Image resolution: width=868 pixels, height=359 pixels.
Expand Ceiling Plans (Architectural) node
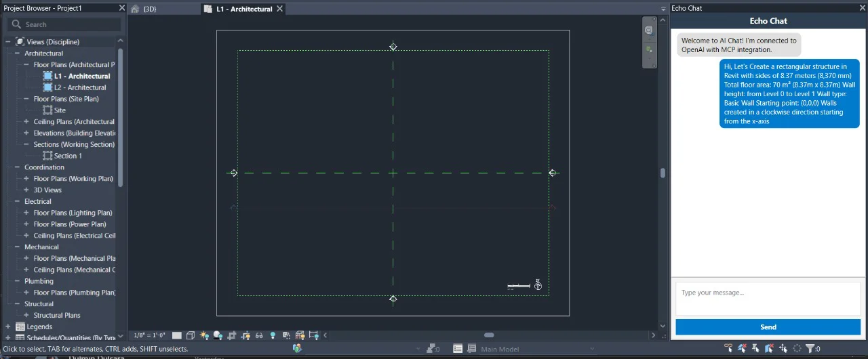pos(26,122)
